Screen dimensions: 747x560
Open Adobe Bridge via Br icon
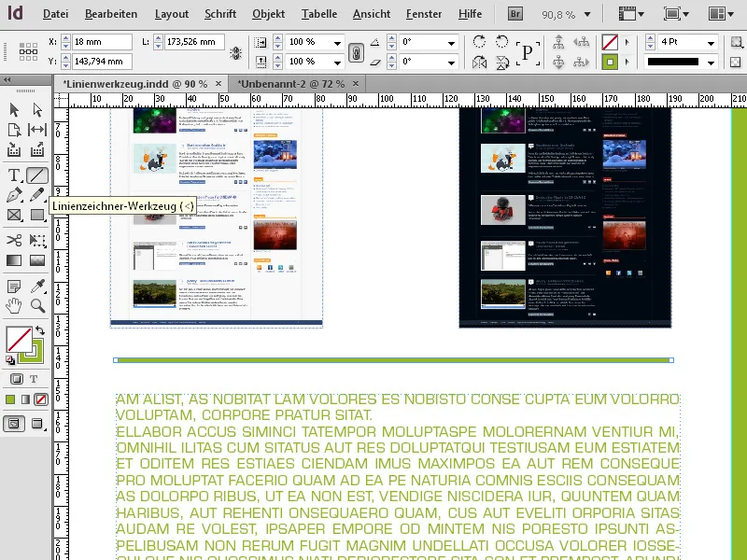click(x=515, y=14)
